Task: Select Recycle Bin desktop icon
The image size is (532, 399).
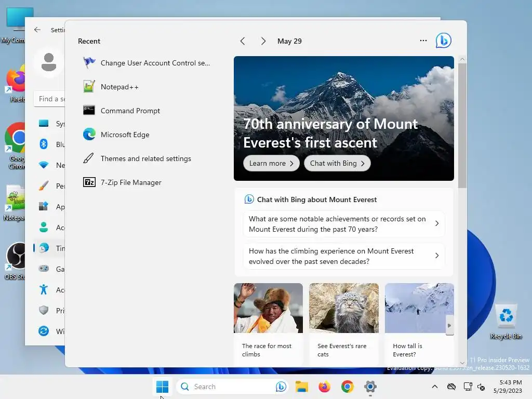Action: pyautogui.click(x=506, y=322)
